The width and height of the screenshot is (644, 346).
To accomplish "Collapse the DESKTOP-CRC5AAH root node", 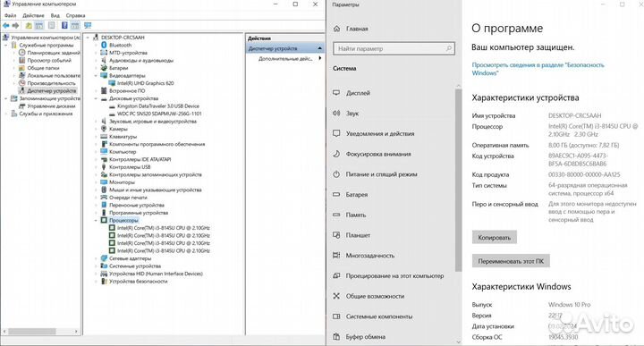I will [x=88, y=38].
